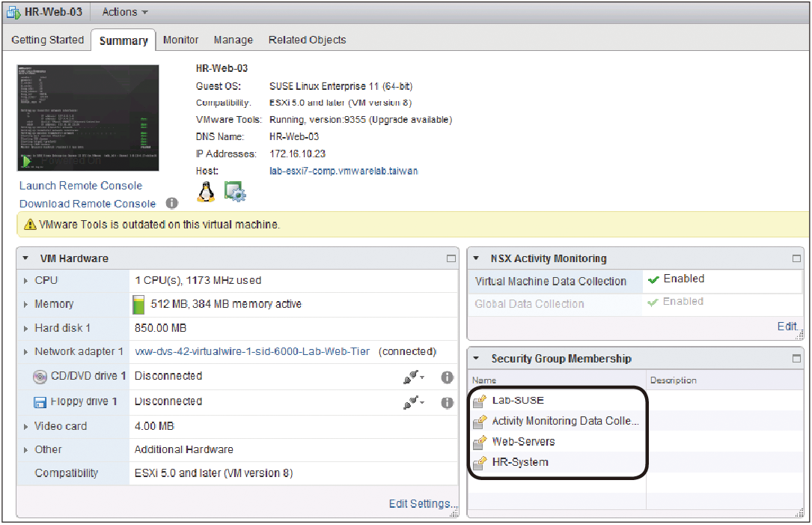812x525 pixels.
Task: Click green checkmark for Global Data Collection
Action: click(653, 302)
